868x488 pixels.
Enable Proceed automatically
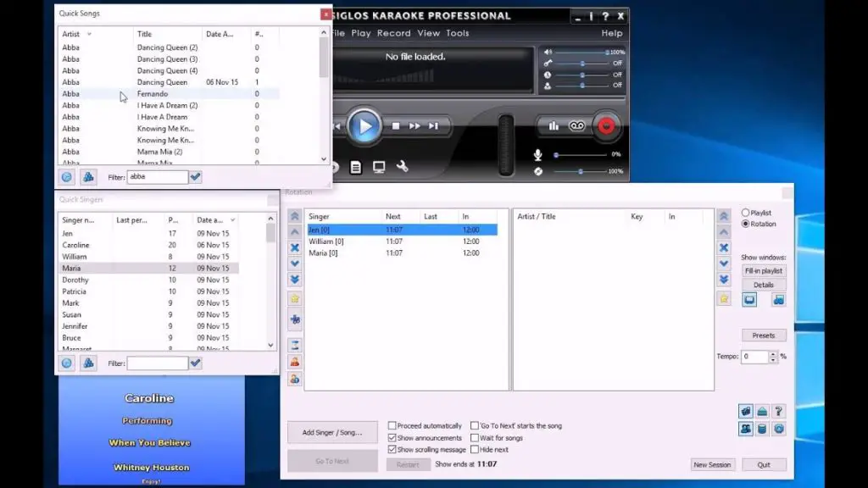[x=392, y=425]
